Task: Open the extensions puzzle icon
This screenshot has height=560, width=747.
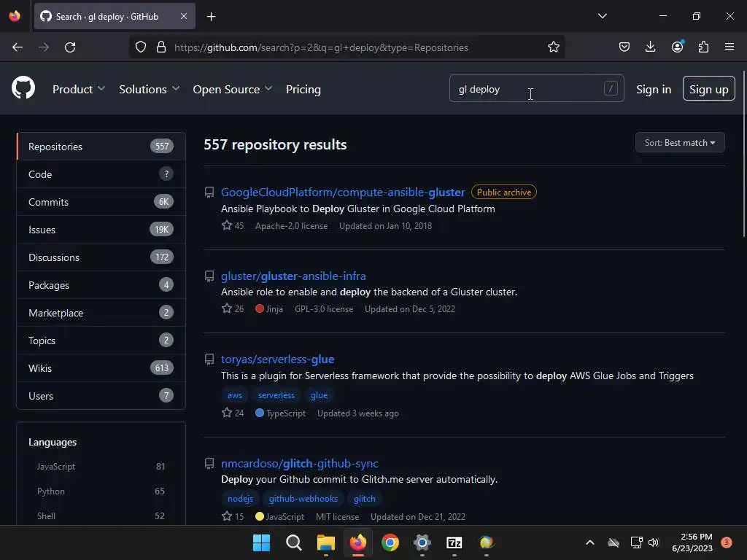Action: 703,47
